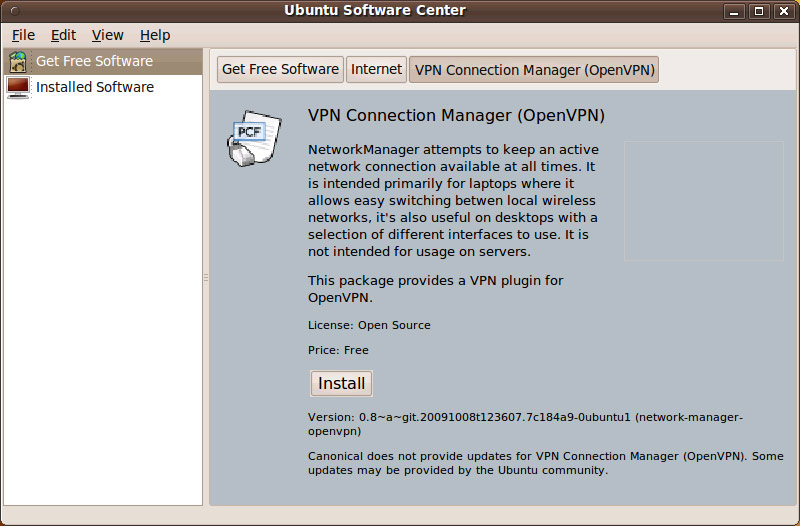Viewport: 800px width, 526px height.
Task: Open the Edit menu
Action: (x=63, y=35)
